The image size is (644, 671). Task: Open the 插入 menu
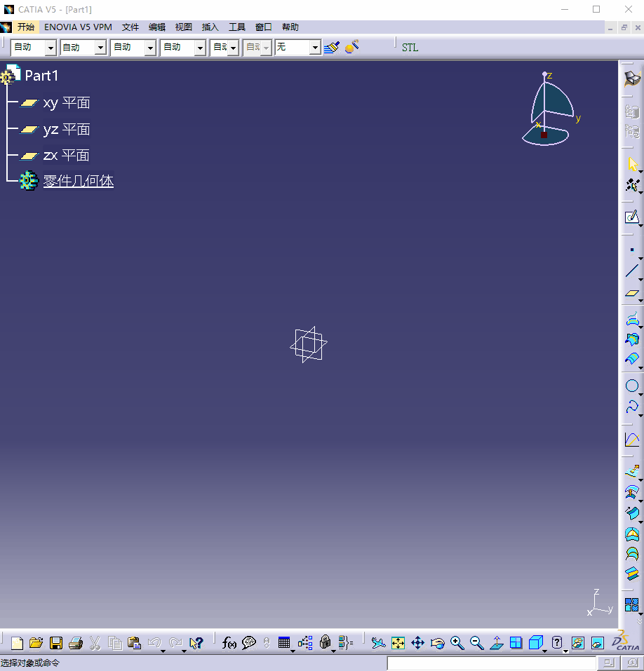(210, 27)
